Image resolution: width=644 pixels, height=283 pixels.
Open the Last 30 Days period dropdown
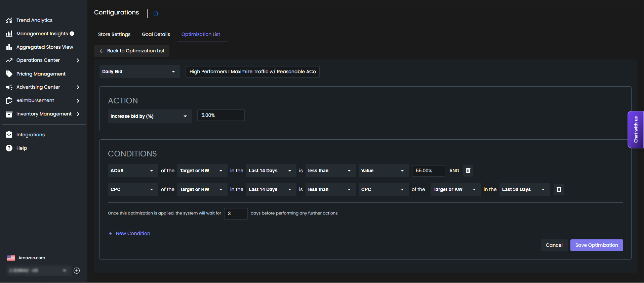[x=524, y=189]
